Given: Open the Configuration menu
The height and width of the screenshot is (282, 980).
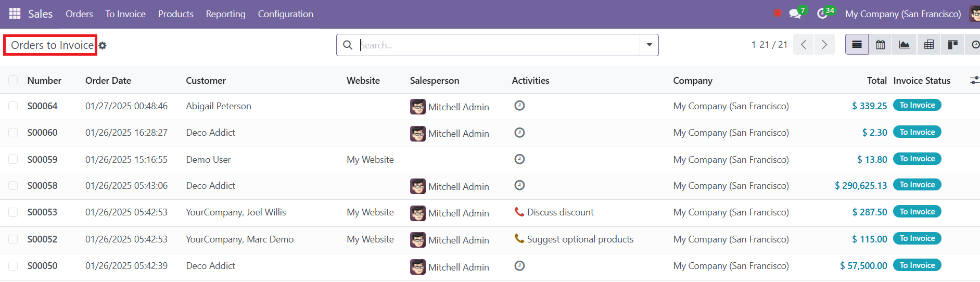Looking at the screenshot, I should (x=286, y=14).
